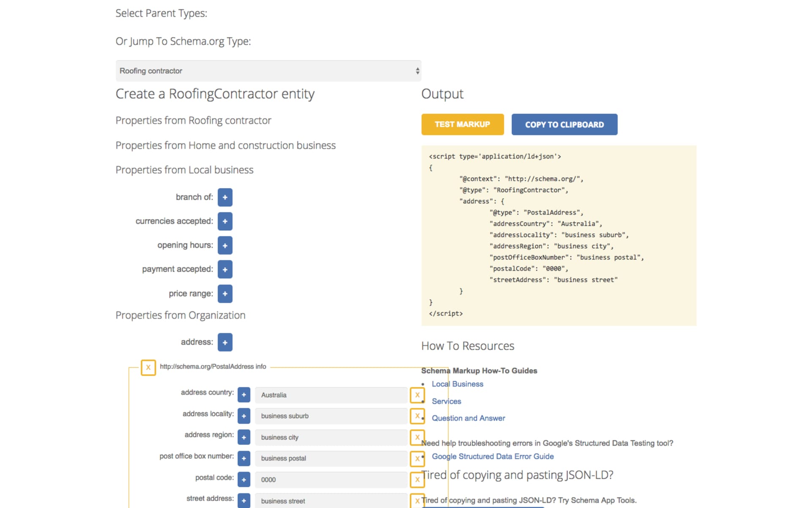Add an 'opening hours' property
812x508 pixels.
(x=225, y=246)
